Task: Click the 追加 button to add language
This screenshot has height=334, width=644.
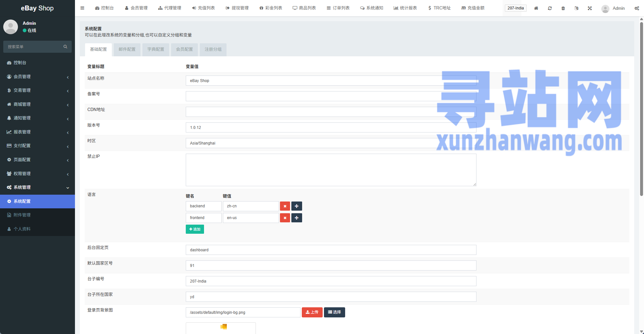Action: (195, 229)
